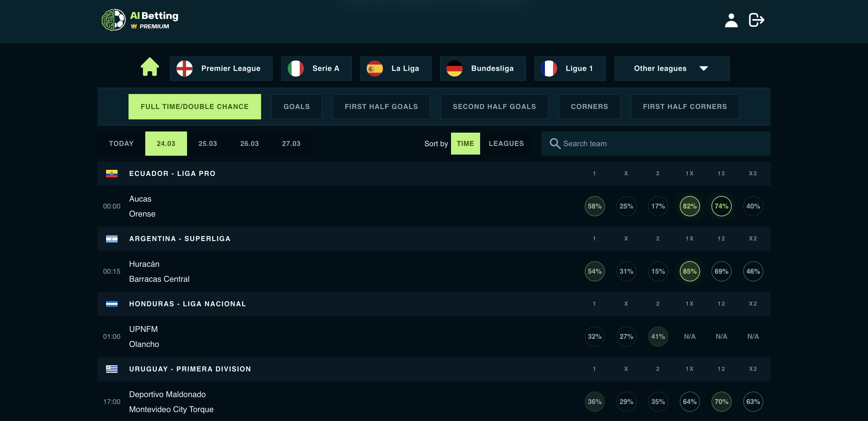Open the Serie A league

pyautogui.click(x=316, y=68)
